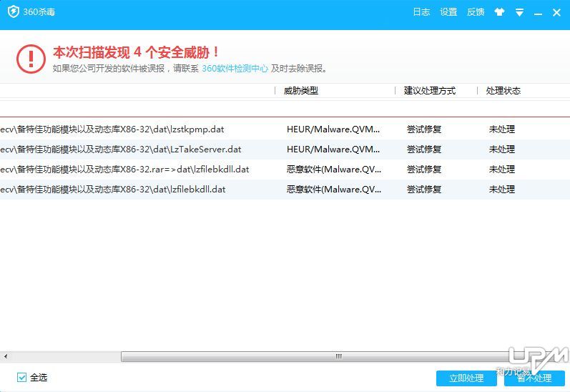Viewport: 570px width, 392px height.
Task: Open the title bar dropdown menu arrow
Action: point(519,12)
